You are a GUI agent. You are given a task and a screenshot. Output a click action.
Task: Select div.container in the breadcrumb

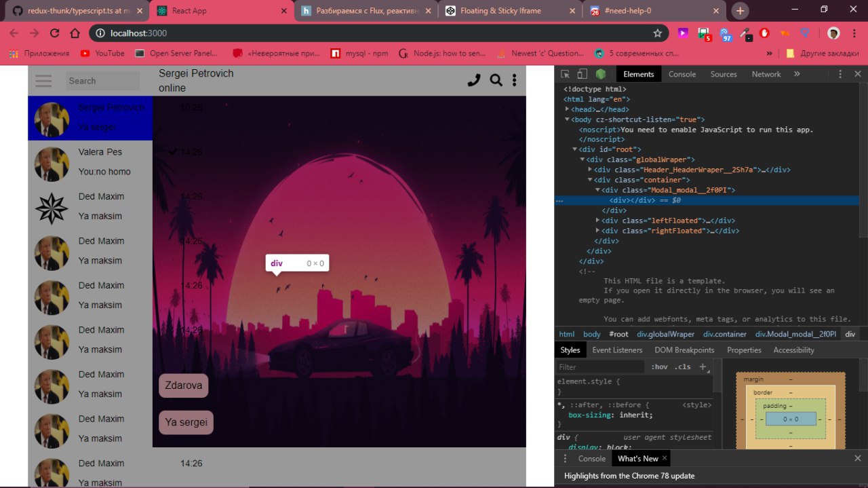point(724,334)
